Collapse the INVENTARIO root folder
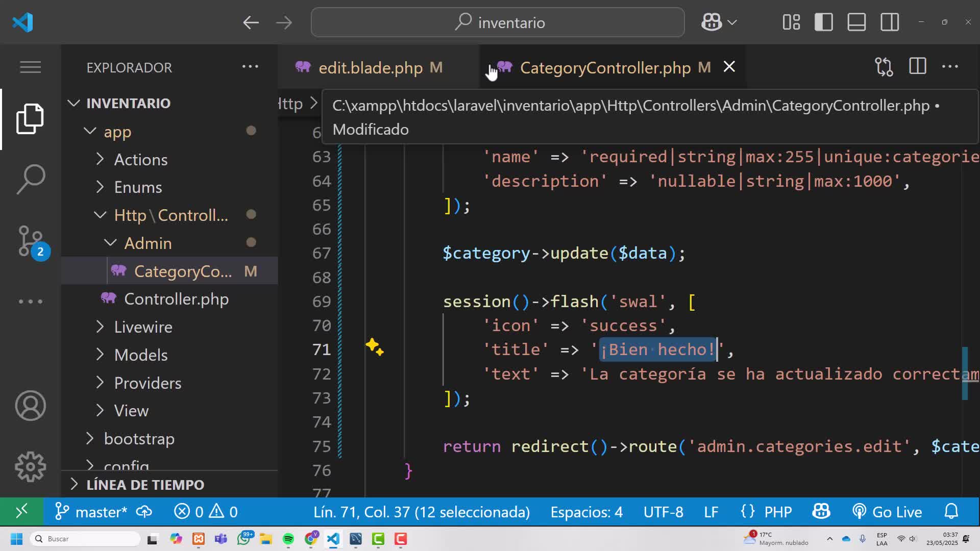Viewport: 980px width, 551px height. tap(169, 103)
